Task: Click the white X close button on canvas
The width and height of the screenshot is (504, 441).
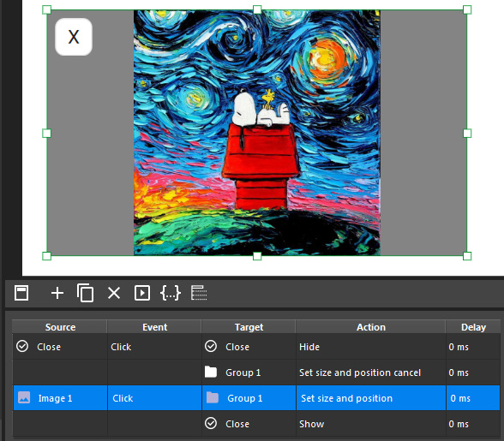Action: click(74, 37)
